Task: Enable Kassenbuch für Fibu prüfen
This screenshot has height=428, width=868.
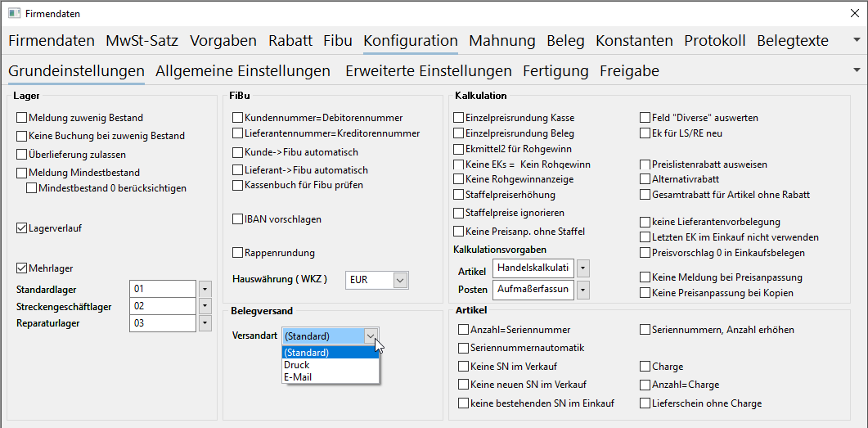Action: point(237,185)
